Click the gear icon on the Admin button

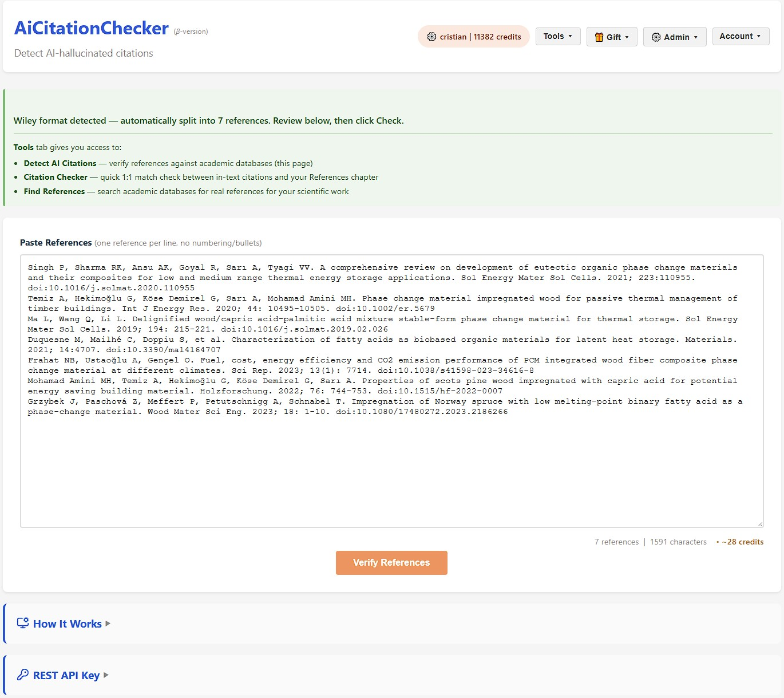(656, 37)
